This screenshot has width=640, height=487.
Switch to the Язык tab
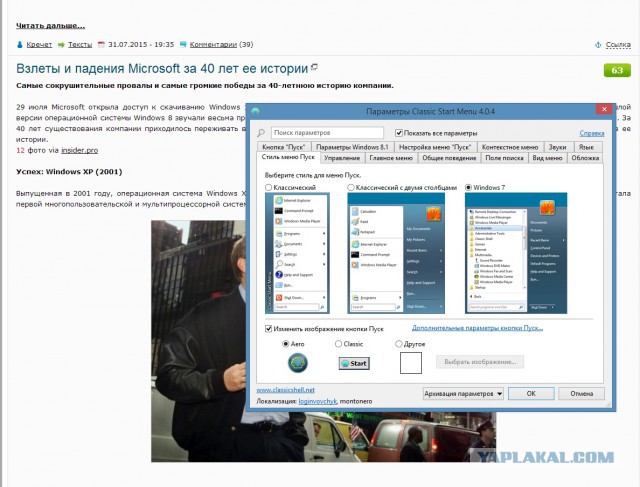(x=587, y=147)
